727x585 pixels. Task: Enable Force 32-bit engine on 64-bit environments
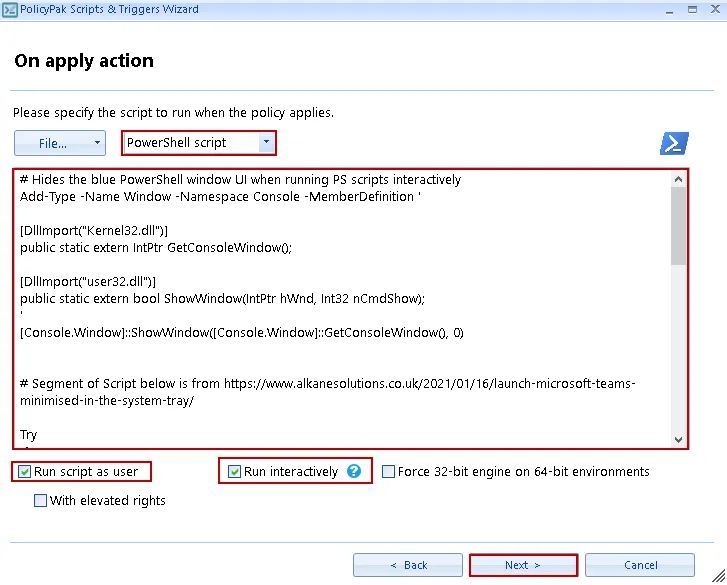388,471
